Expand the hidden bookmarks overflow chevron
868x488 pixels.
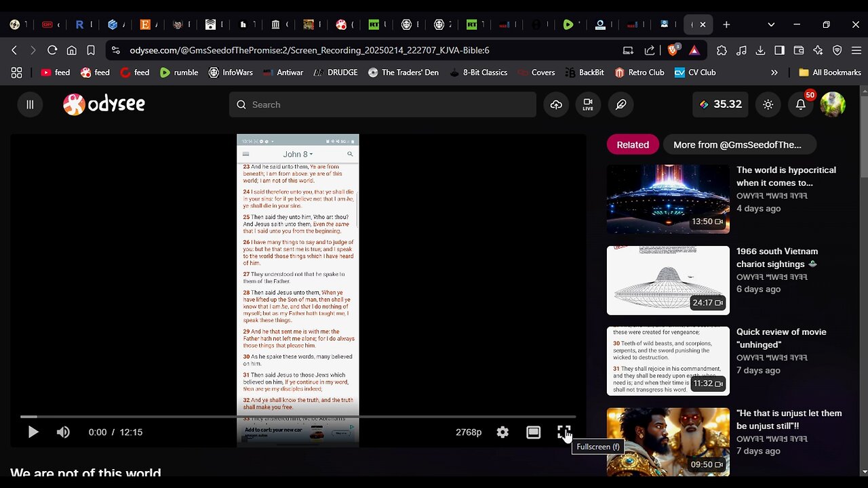[774, 73]
